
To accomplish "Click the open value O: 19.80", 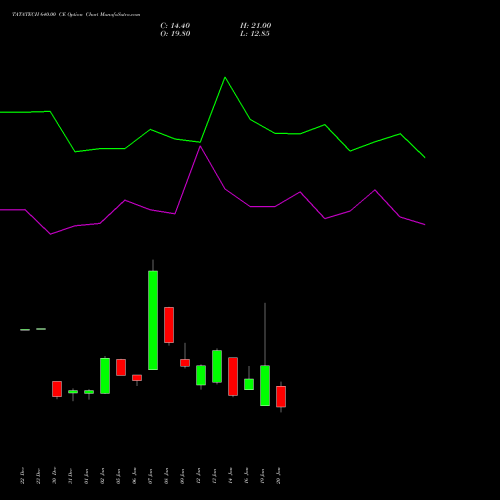I will (175, 34).
